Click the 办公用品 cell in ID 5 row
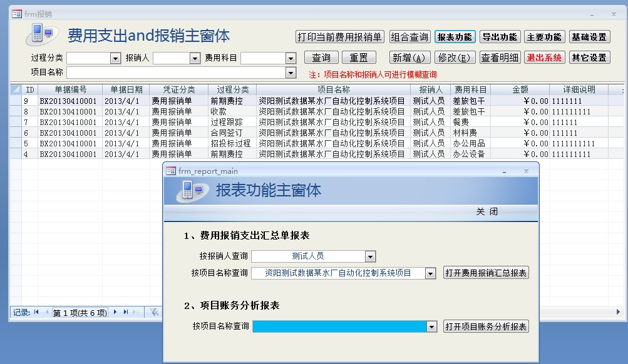Viewport: 628px width, 364px height. pyautogui.click(x=471, y=143)
